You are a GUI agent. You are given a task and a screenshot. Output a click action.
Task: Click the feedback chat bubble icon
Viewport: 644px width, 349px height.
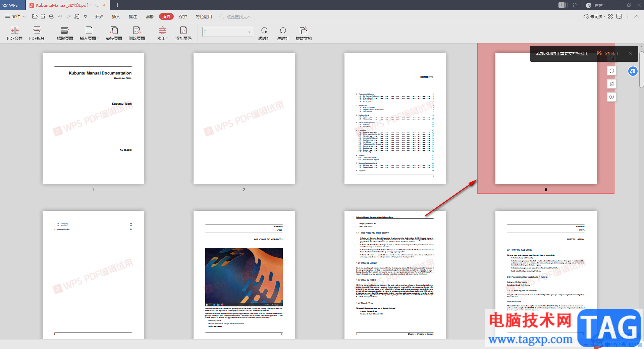point(619,16)
